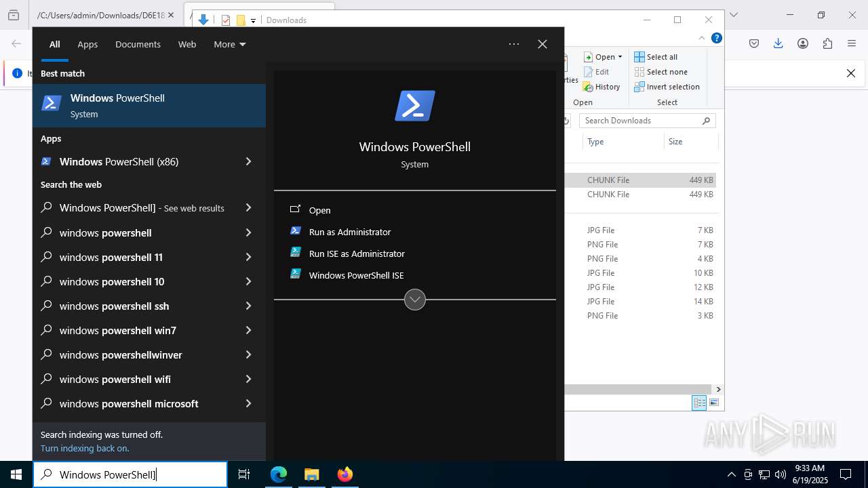
Task: Open the Windows Start button
Action: pos(16,474)
